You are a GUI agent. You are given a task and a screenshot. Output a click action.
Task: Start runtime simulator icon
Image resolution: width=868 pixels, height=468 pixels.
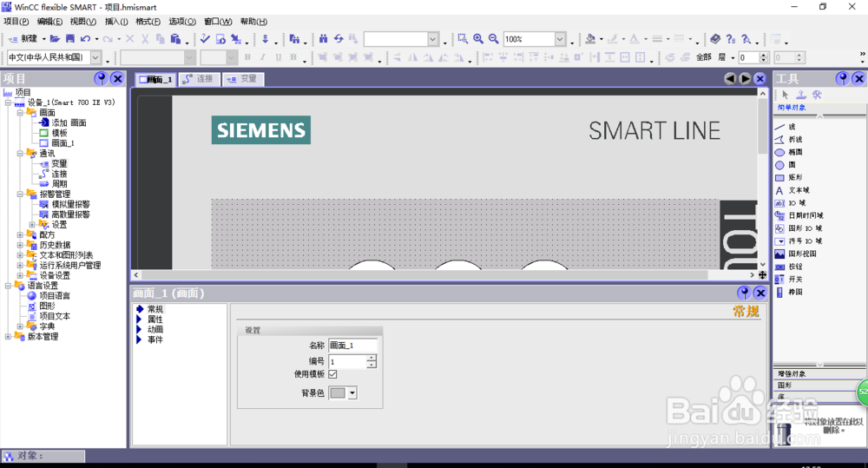220,39
